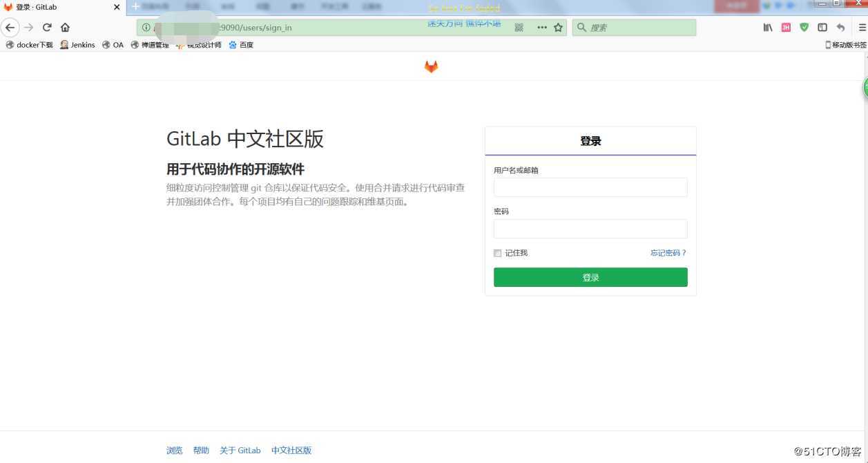Screen dimensions: 868x463
Task: Open the Firefox hamburger menu
Action: 862,28
